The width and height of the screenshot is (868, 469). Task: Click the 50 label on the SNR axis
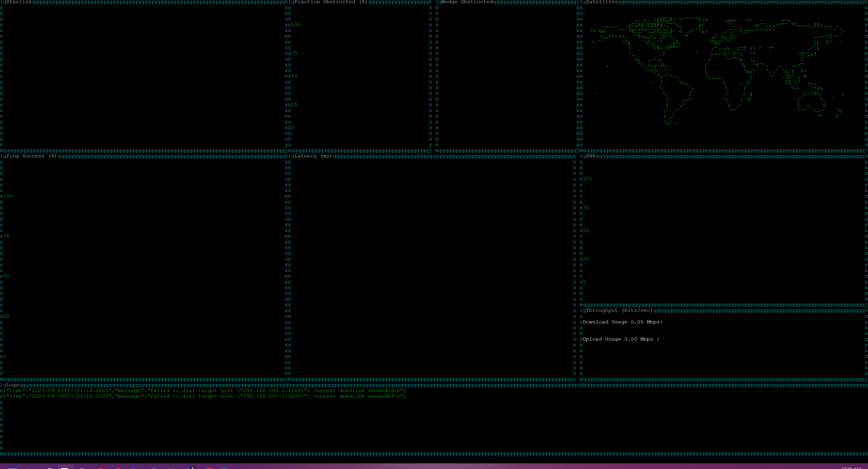(586, 230)
